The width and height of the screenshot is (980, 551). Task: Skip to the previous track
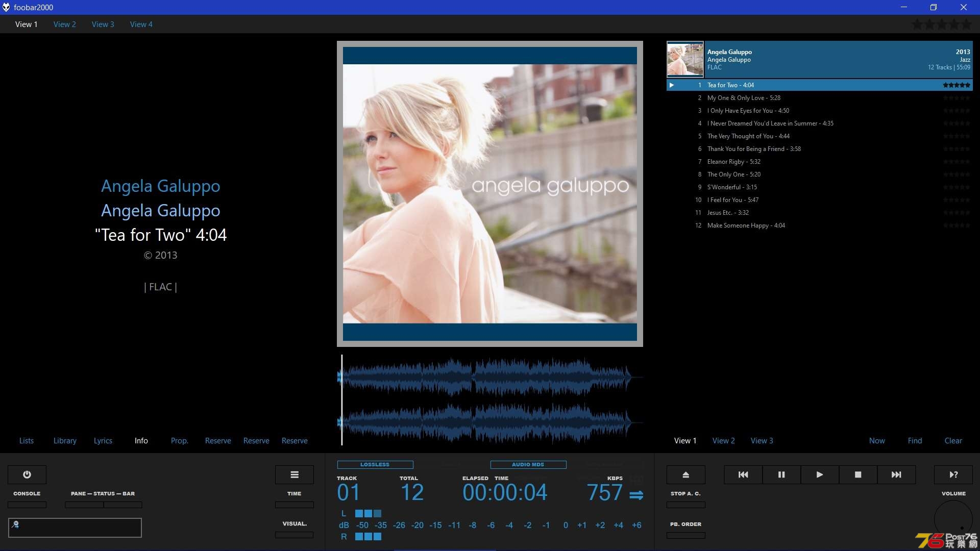743,474
